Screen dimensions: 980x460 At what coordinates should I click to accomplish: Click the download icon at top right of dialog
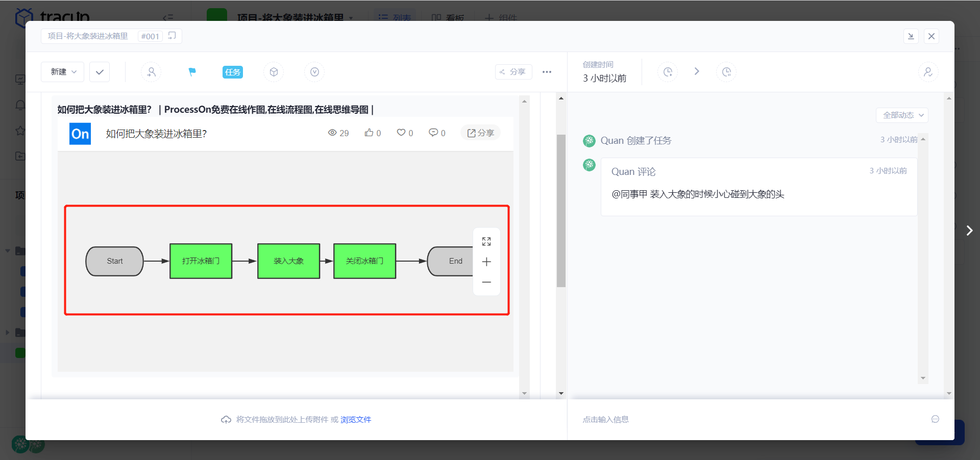click(x=911, y=36)
